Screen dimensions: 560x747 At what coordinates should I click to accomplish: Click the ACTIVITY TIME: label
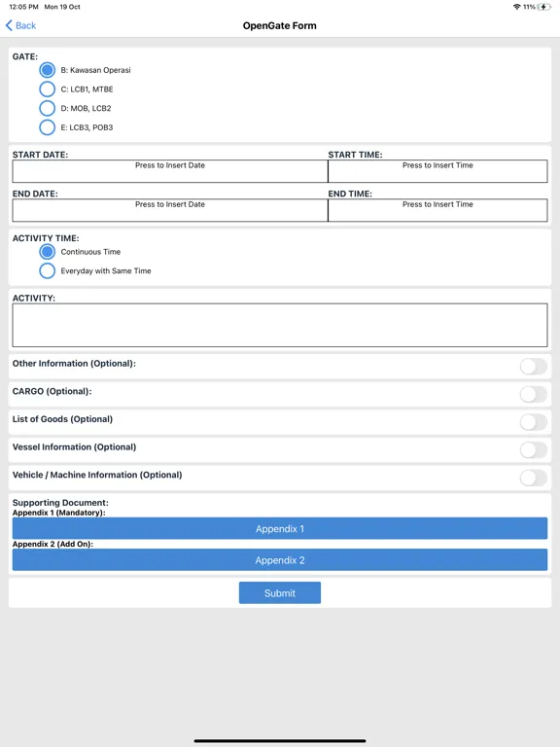46,238
